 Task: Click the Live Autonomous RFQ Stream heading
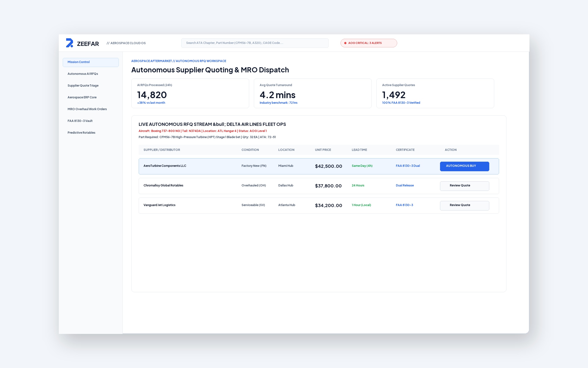pos(212,124)
